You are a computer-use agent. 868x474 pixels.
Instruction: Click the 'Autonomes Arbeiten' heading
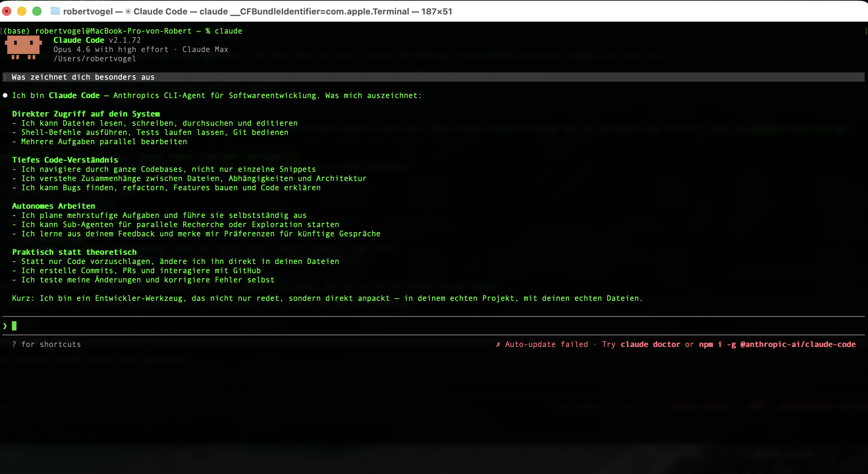coord(54,206)
